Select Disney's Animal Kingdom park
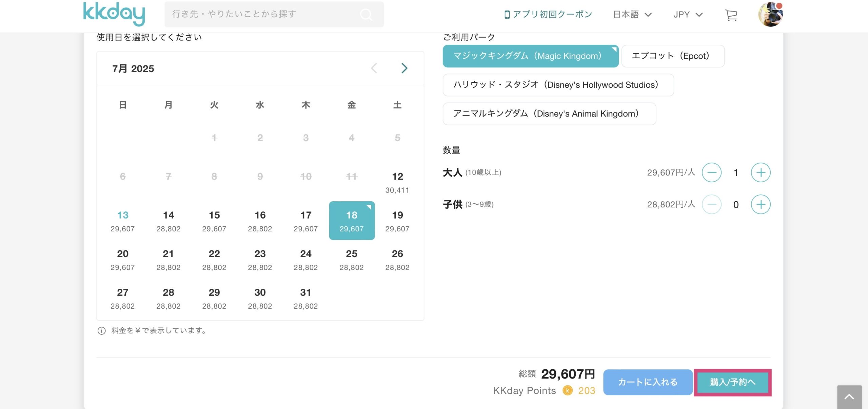The height and width of the screenshot is (409, 868). 549,114
